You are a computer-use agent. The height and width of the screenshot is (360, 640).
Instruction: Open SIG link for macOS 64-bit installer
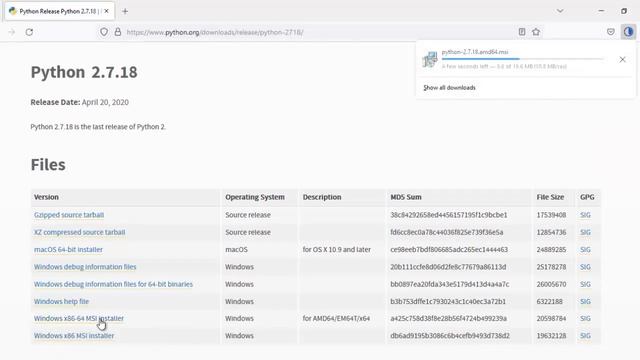point(585,249)
